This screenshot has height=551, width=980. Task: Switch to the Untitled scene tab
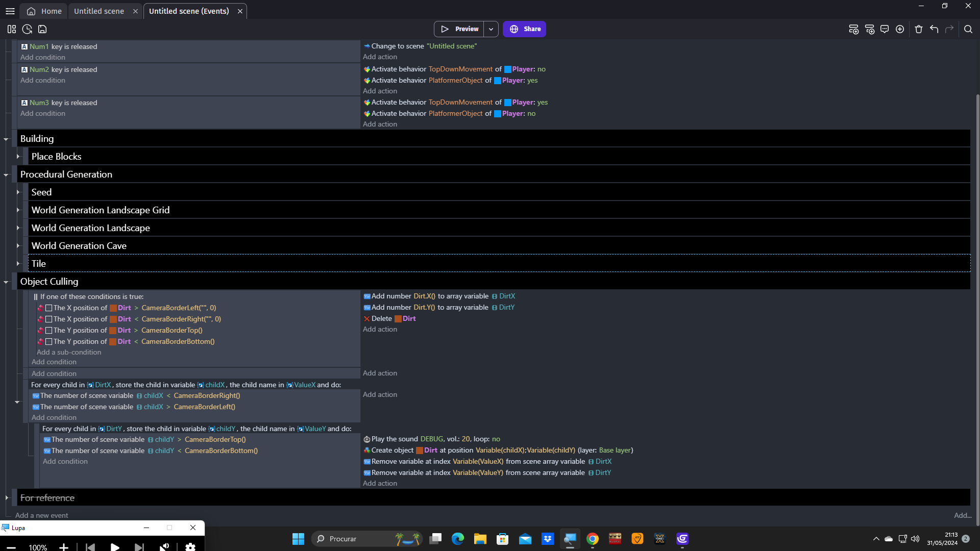coord(99,11)
